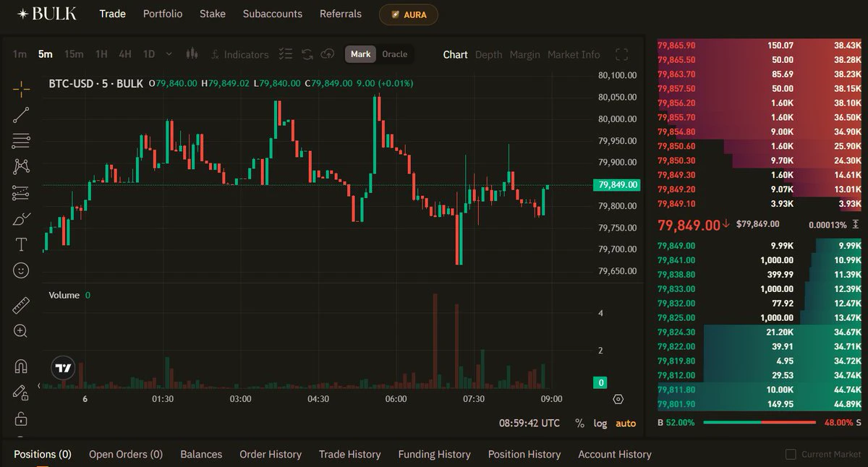
Task: Click the TradingView logo on chart
Action: point(64,368)
